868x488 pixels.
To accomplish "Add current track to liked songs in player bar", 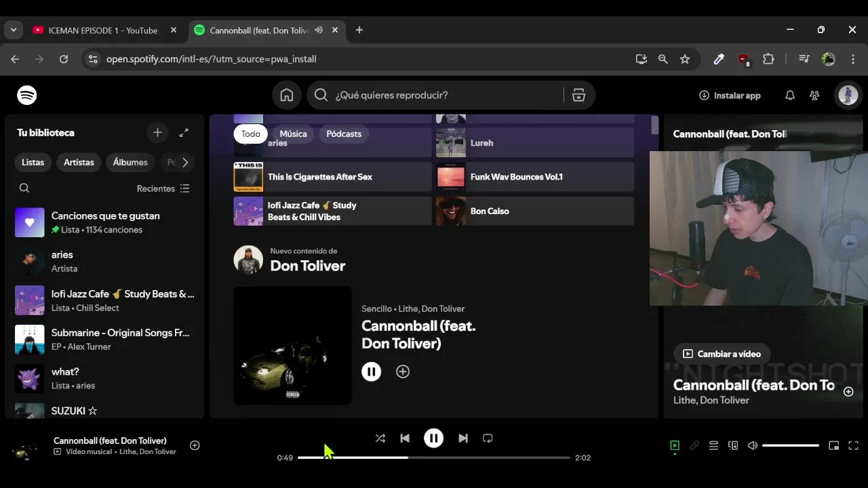I will pyautogui.click(x=195, y=445).
